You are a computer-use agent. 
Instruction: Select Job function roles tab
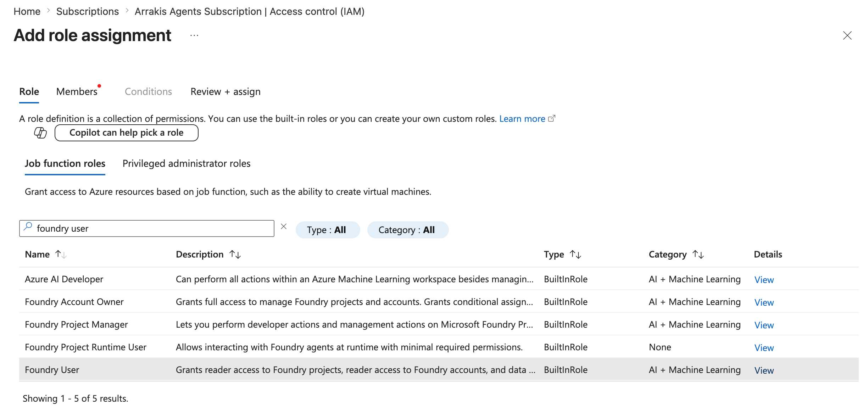[x=65, y=164]
